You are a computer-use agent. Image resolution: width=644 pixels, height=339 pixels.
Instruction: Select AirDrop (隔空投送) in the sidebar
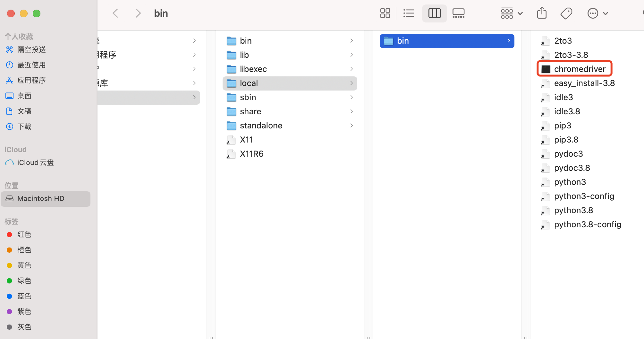tap(31, 49)
